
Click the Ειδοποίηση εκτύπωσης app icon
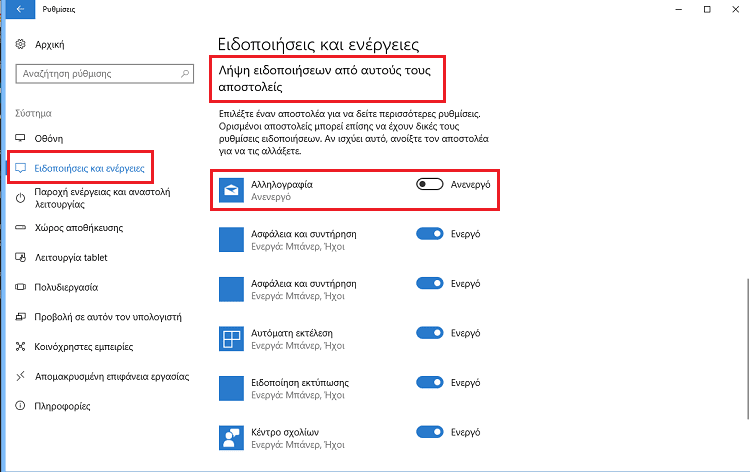click(x=231, y=388)
